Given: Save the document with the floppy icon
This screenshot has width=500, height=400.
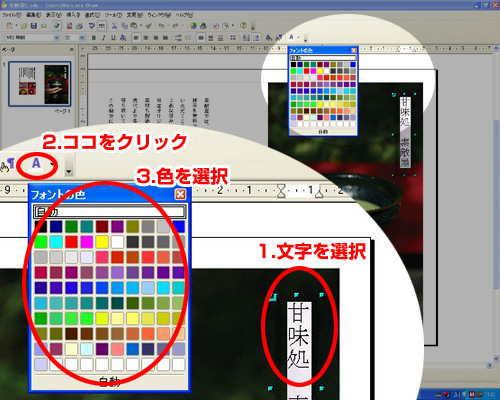Looking at the screenshot, I should [34, 26].
